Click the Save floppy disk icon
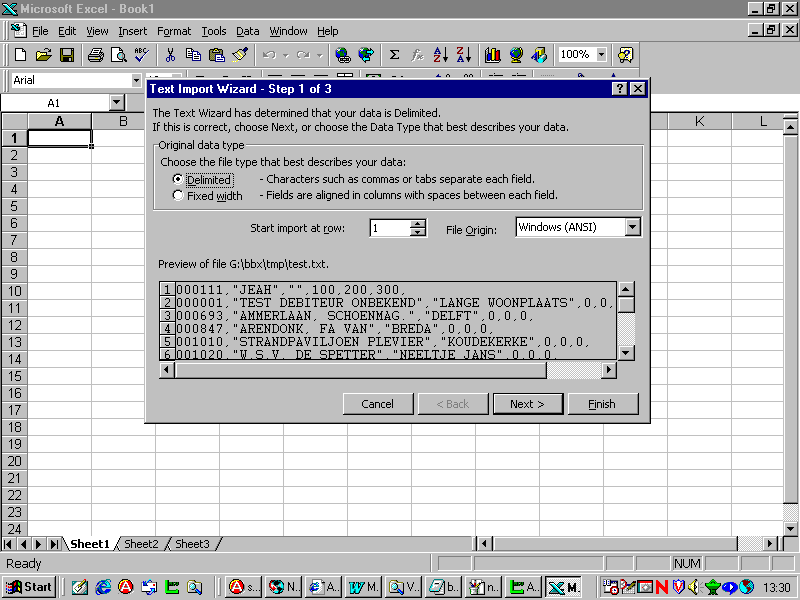800x600 pixels. click(67, 55)
